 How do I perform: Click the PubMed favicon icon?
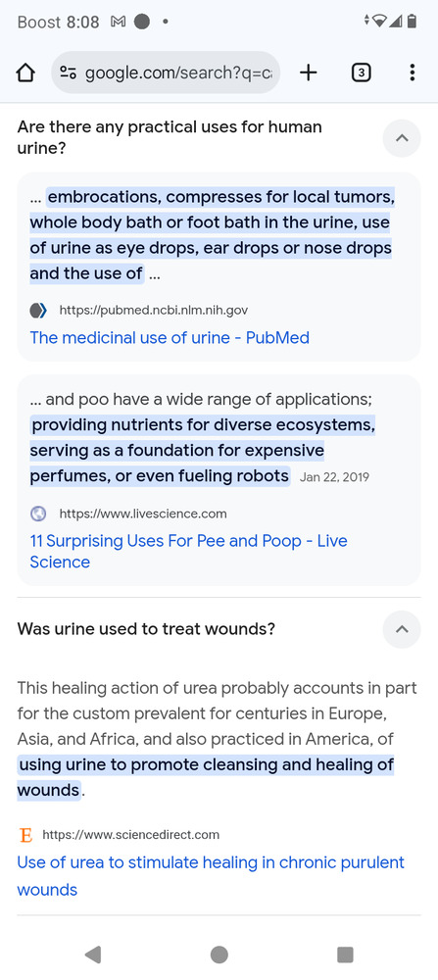pos(38,310)
